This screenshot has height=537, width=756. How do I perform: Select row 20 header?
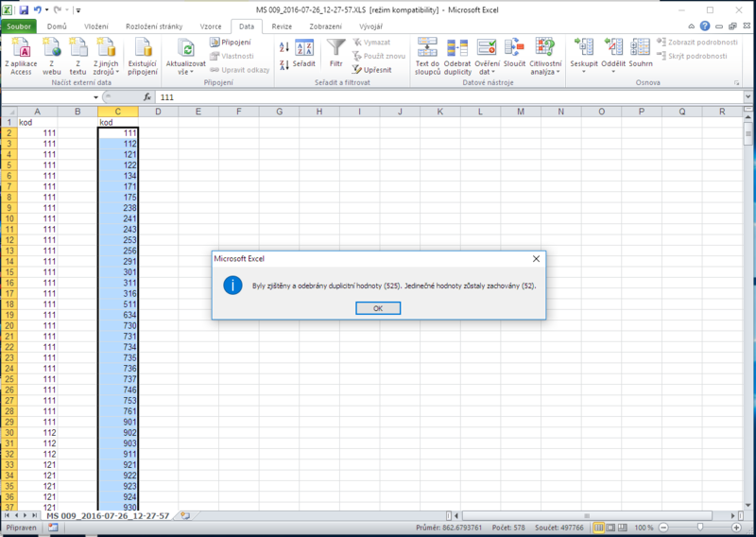point(9,325)
